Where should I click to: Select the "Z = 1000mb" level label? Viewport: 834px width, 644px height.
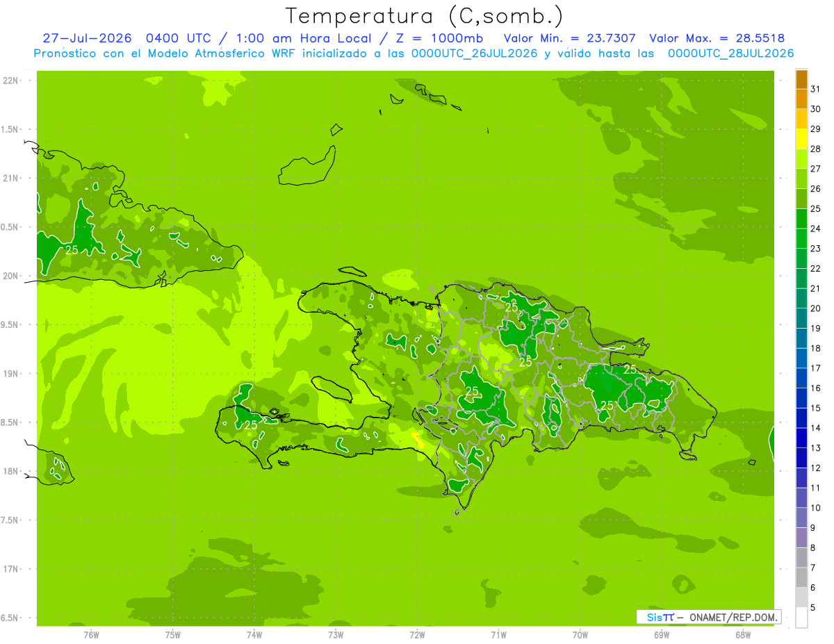(x=440, y=38)
